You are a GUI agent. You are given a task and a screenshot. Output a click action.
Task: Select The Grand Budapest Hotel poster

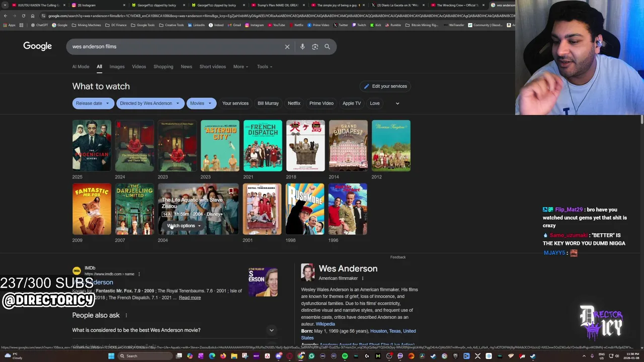(348, 146)
